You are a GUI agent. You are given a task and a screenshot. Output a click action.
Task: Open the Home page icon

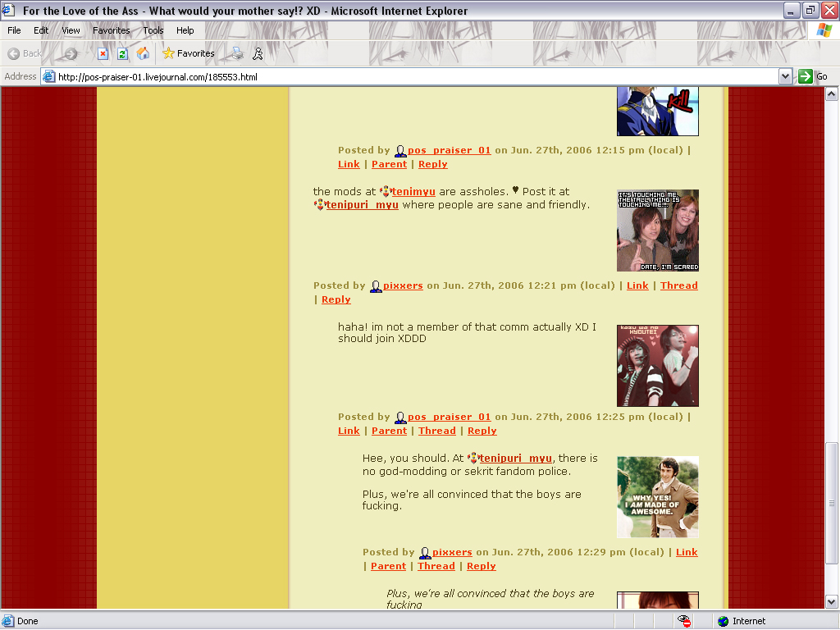click(143, 53)
